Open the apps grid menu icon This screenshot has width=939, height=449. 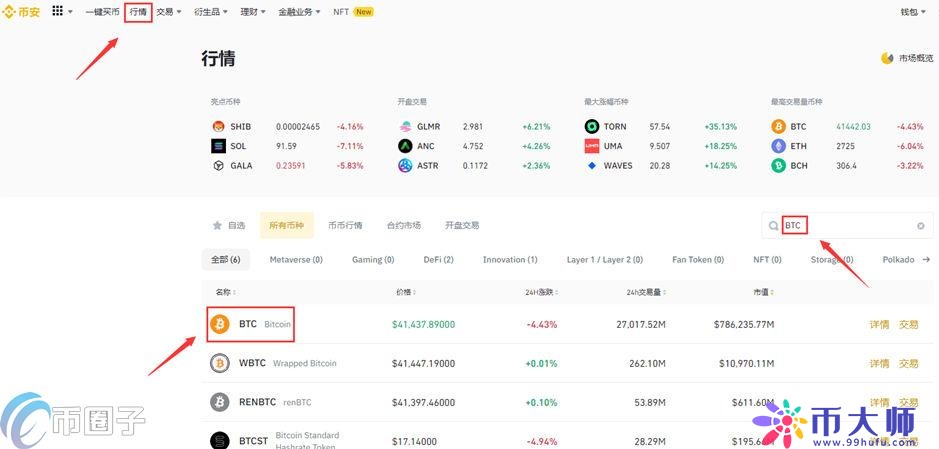coord(57,12)
